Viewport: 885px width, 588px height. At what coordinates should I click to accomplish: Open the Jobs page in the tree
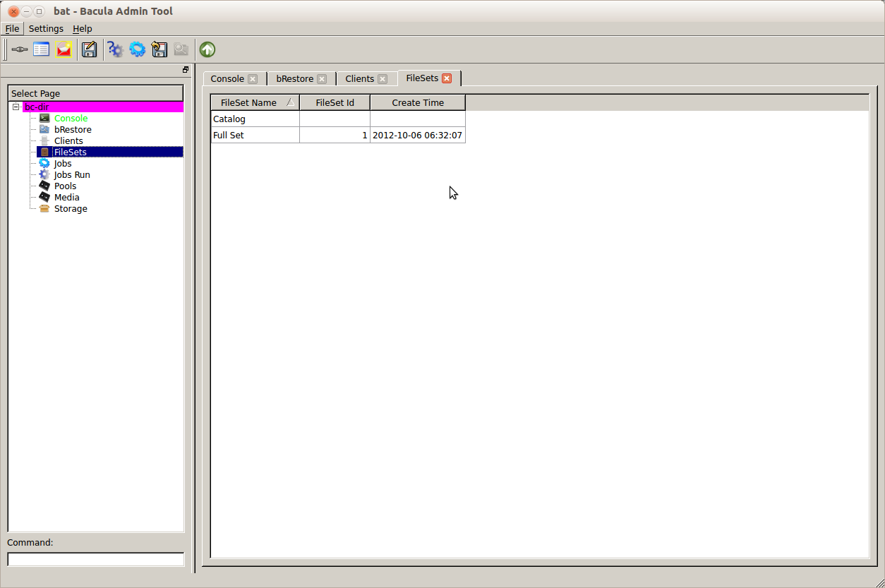[62, 163]
